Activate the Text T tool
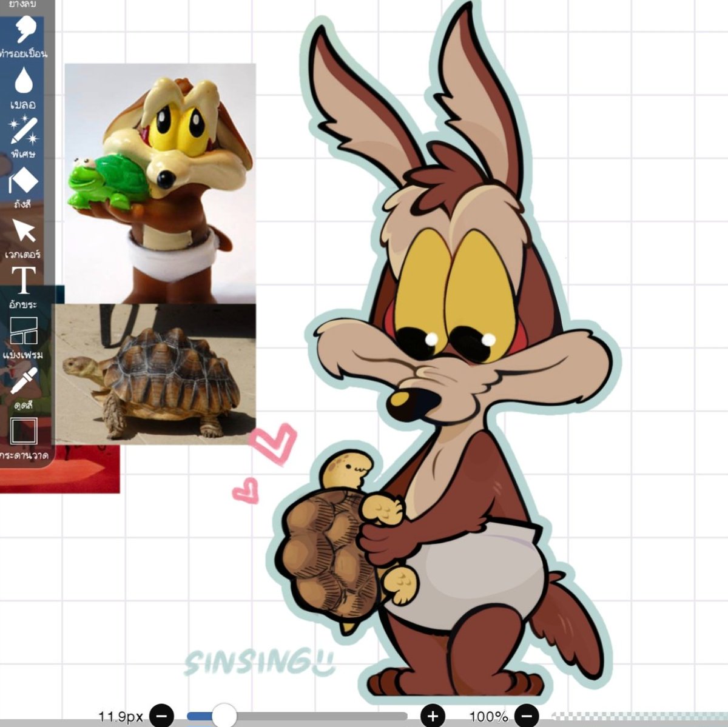Viewport: 728px width, 727px height. (23, 280)
